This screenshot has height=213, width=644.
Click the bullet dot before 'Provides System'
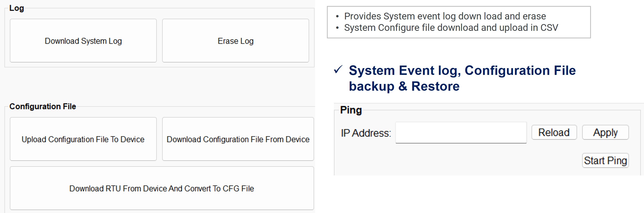pos(337,16)
